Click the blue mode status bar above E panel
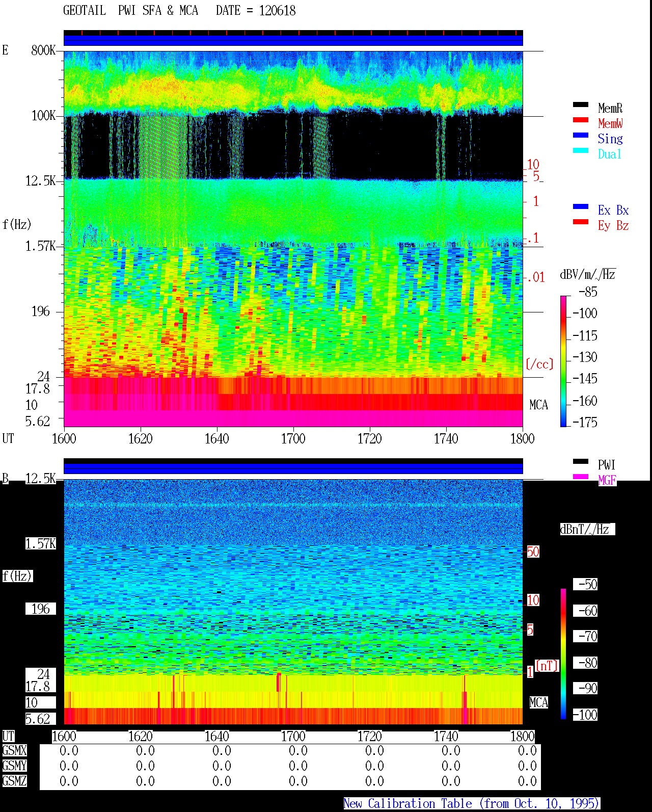 [293, 40]
